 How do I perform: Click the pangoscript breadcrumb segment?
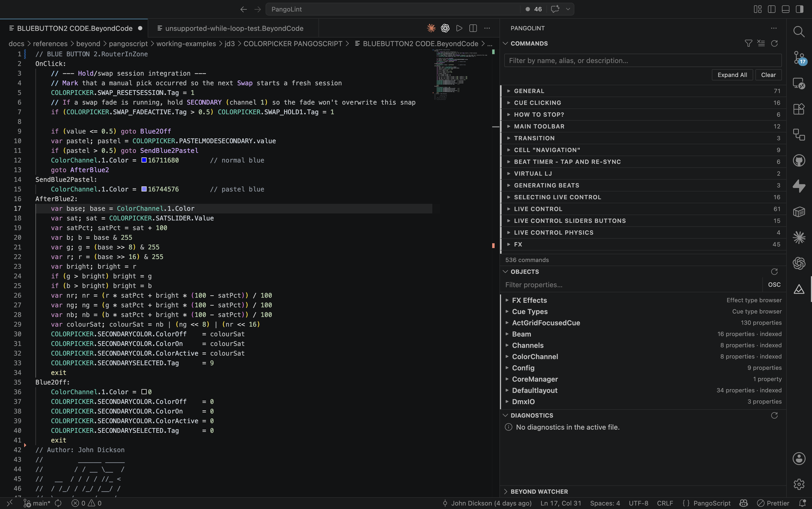click(128, 44)
